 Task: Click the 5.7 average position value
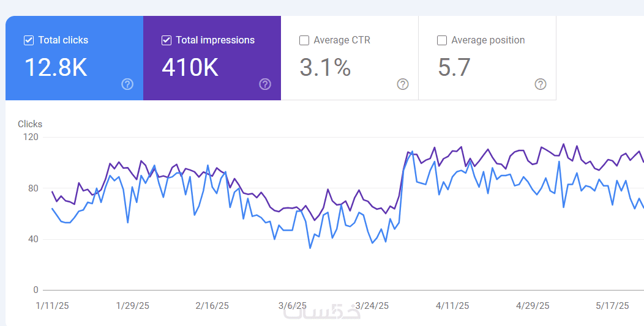(x=454, y=67)
